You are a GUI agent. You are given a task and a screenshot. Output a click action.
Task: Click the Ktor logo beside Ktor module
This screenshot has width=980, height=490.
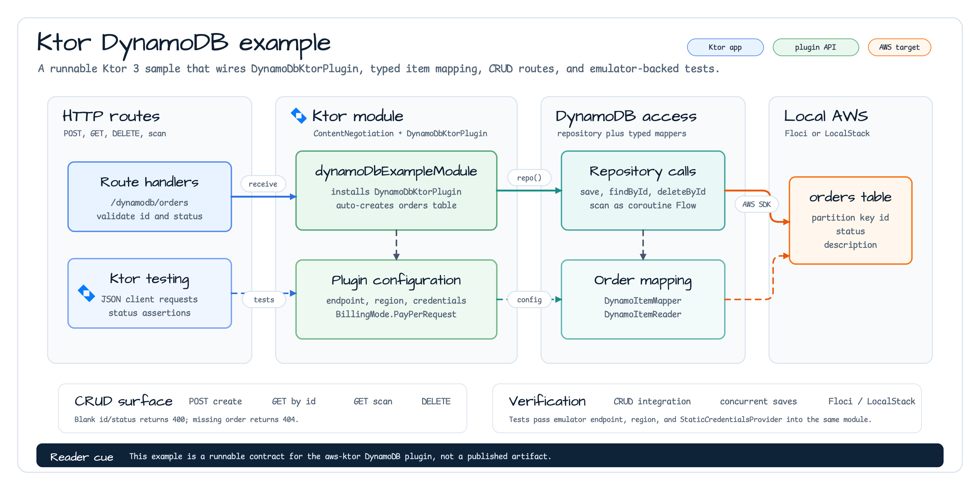click(299, 116)
